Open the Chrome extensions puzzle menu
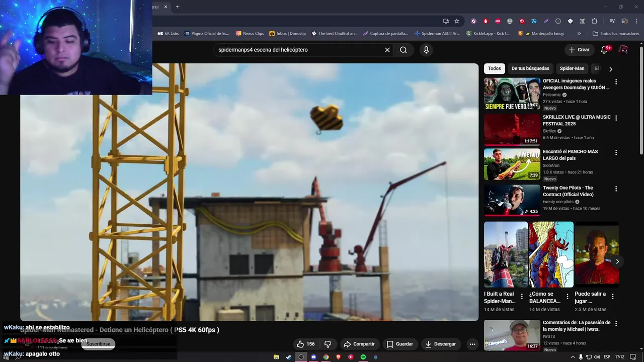 [x=594, y=21]
